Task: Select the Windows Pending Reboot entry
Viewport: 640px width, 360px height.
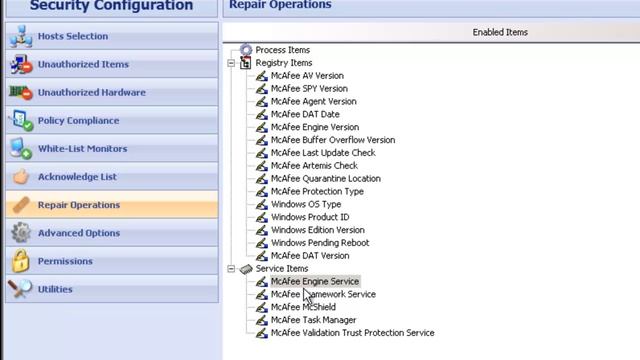Action: click(320, 243)
